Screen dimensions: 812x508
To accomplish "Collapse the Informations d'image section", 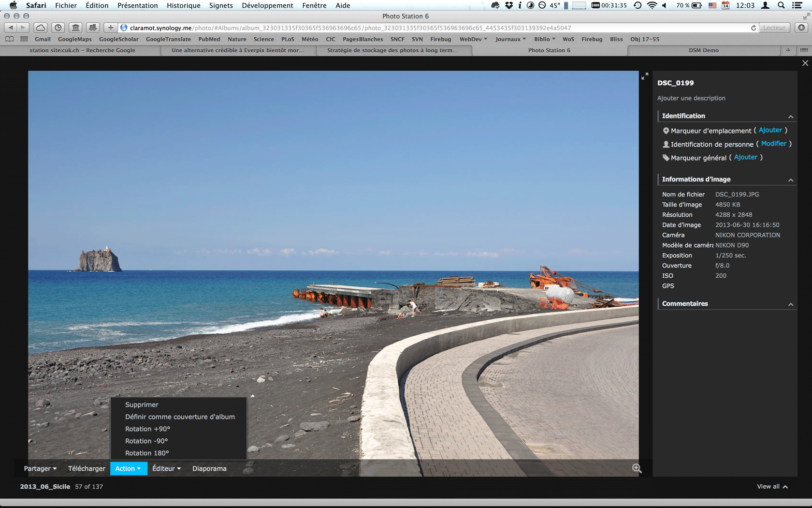I will [x=791, y=180].
